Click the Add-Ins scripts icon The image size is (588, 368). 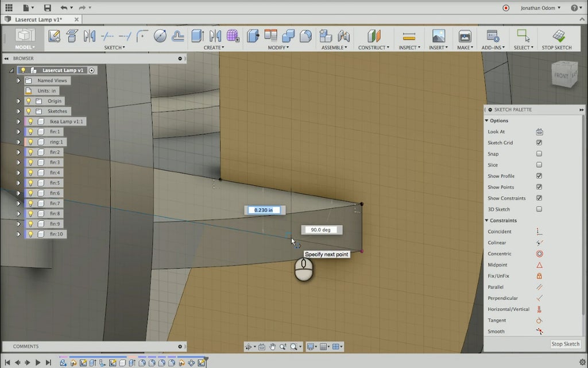click(x=493, y=36)
